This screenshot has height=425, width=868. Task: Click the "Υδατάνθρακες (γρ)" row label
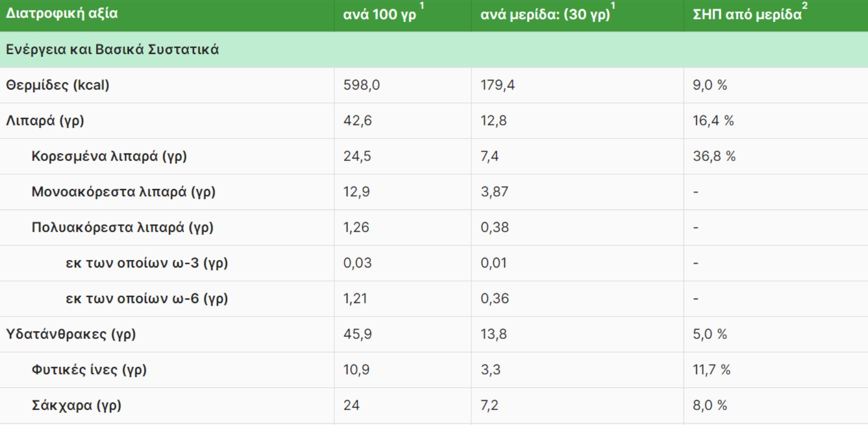pyautogui.click(x=71, y=334)
